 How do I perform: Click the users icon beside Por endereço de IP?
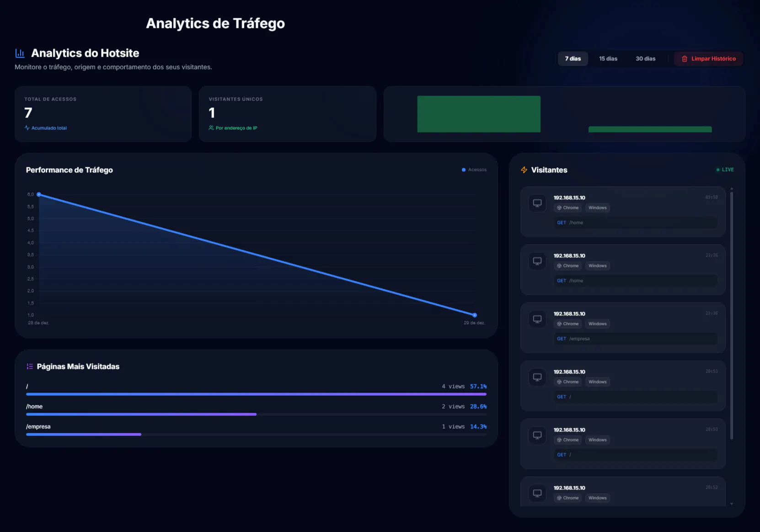[211, 128]
